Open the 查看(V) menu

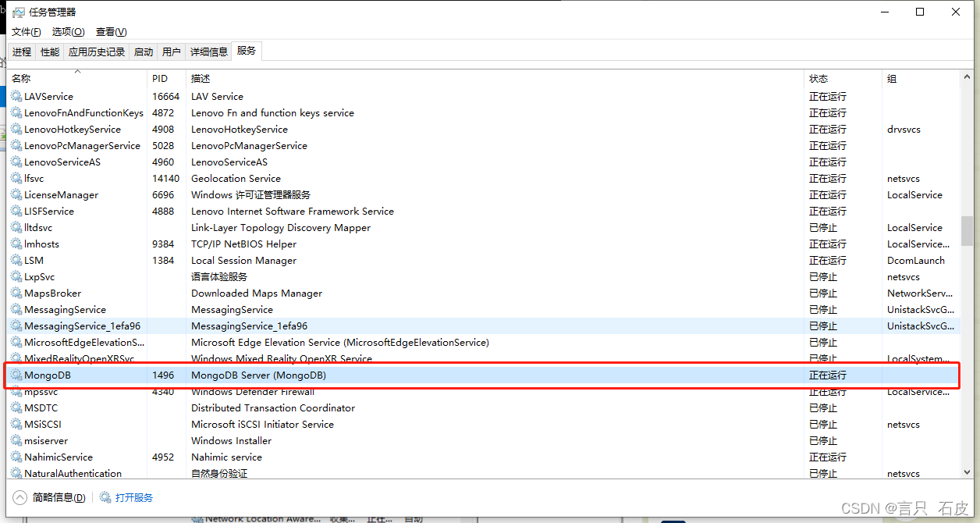coord(111,32)
